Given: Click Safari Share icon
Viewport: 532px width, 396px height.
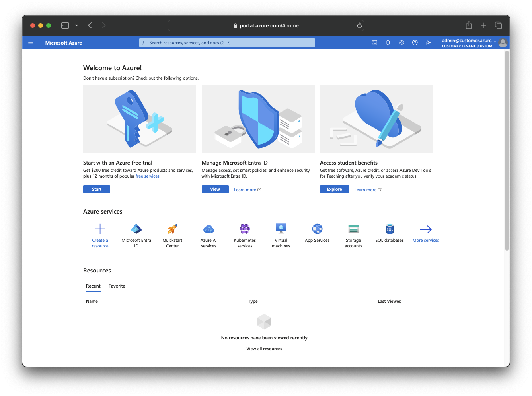Looking at the screenshot, I should point(469,25).
